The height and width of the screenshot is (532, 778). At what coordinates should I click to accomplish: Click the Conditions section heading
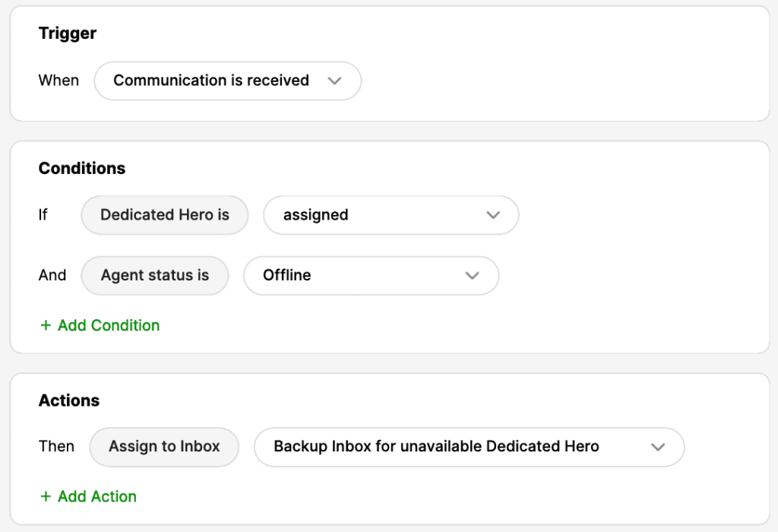point(82,168)
